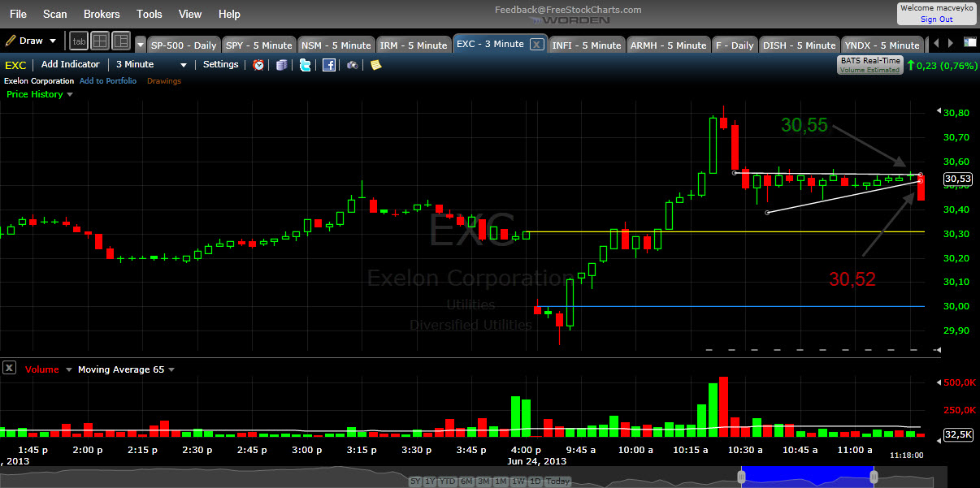
Task: Set time range to 3M
Action: (482, 482)
